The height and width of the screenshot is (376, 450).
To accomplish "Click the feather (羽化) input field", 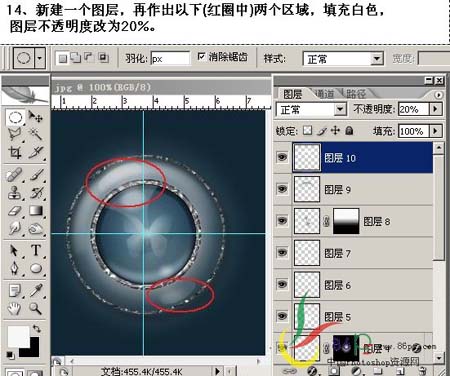I will tap(170, 59).
